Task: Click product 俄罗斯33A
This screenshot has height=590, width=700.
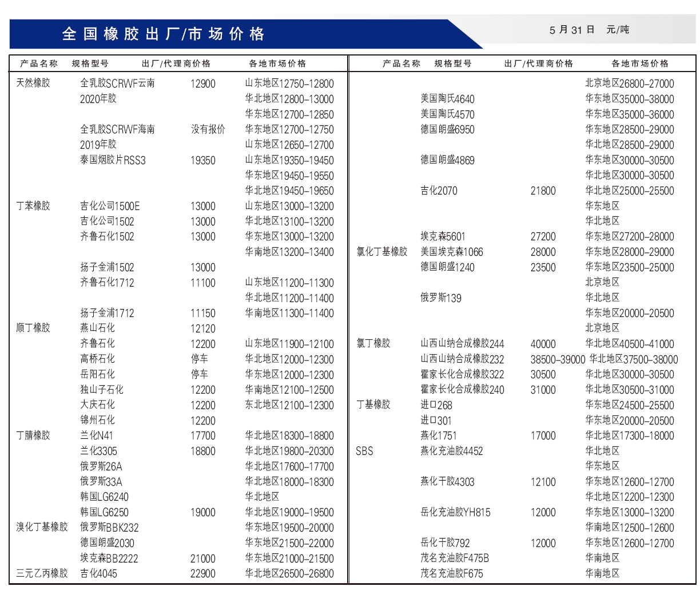Action: click(101, 482)
